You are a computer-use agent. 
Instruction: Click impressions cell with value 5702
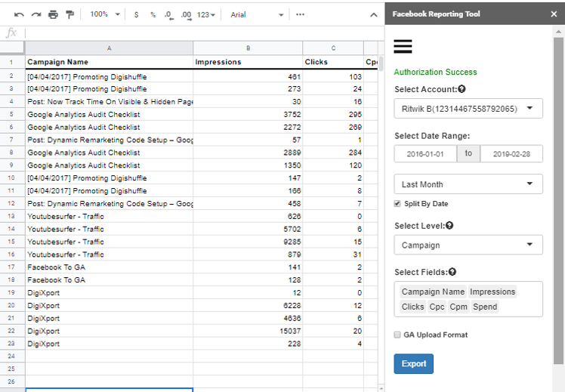click(x=248, y=229)
